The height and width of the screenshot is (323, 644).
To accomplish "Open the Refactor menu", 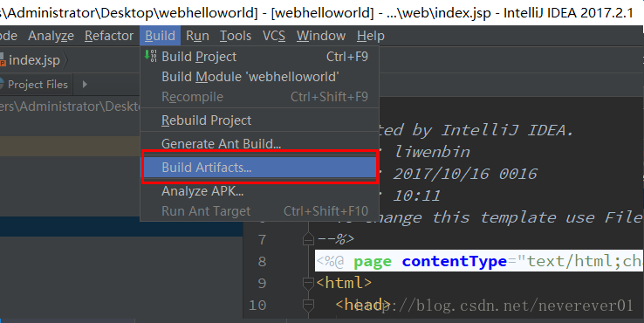I will [109, 36].
